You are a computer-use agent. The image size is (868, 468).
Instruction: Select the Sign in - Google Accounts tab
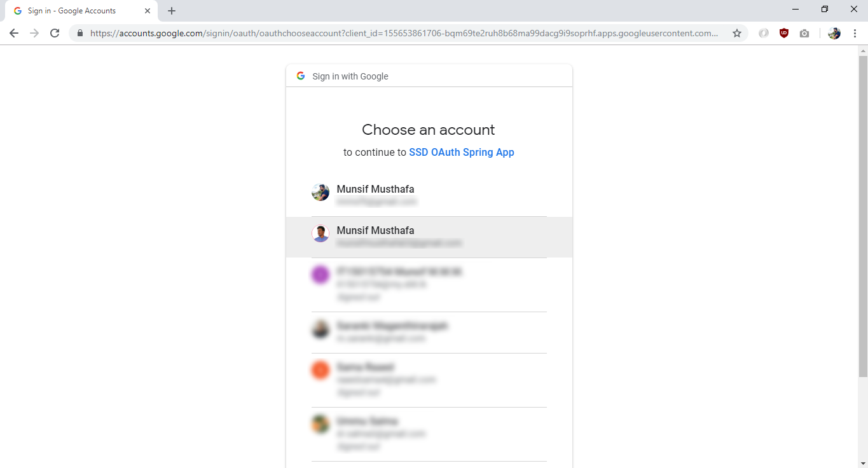click(76, 10)
